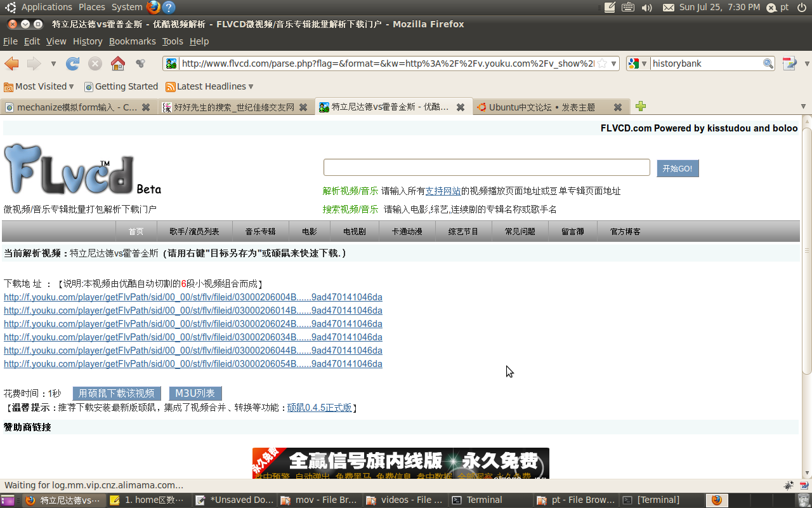Close the Ubuntu中文论坛 tab
Image resolution: width=812 pixels, height=508 pixels.
[617, 107]
